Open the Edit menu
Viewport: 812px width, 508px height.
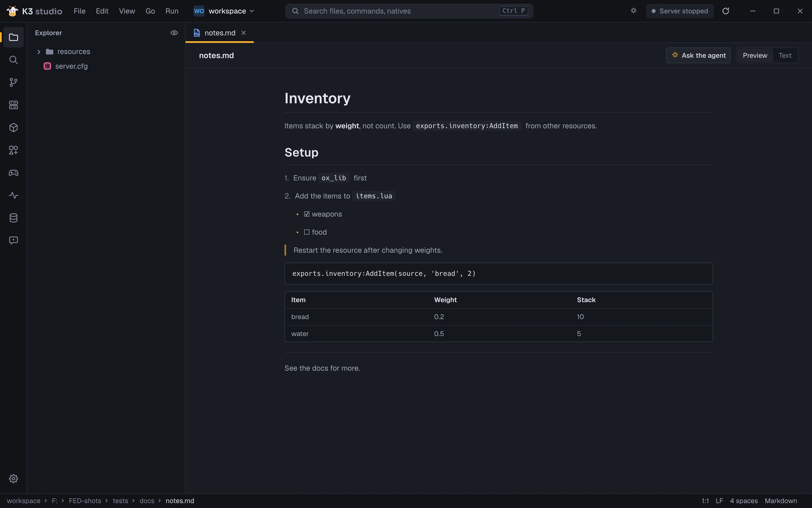[x=102, y=11]
